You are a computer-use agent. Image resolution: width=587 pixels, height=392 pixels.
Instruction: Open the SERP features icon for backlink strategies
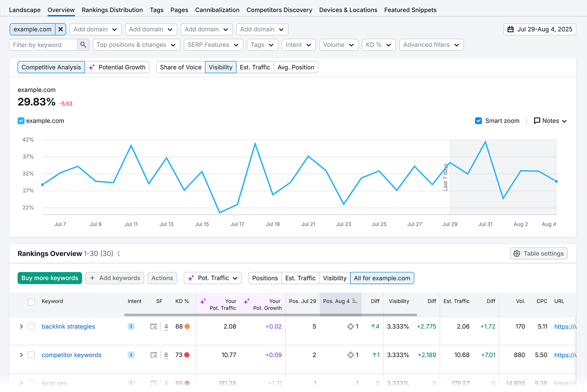point(154,326)
